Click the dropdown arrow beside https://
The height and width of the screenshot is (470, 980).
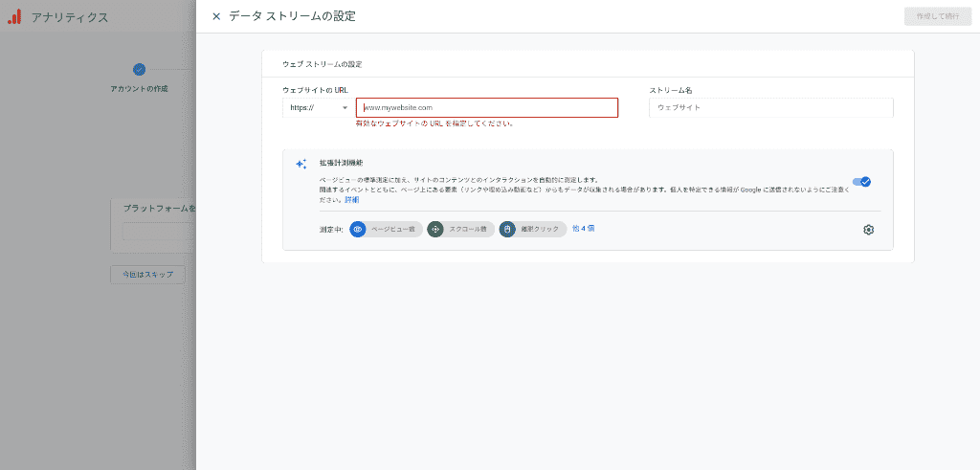pyautogui.click(x=345, y=108)
